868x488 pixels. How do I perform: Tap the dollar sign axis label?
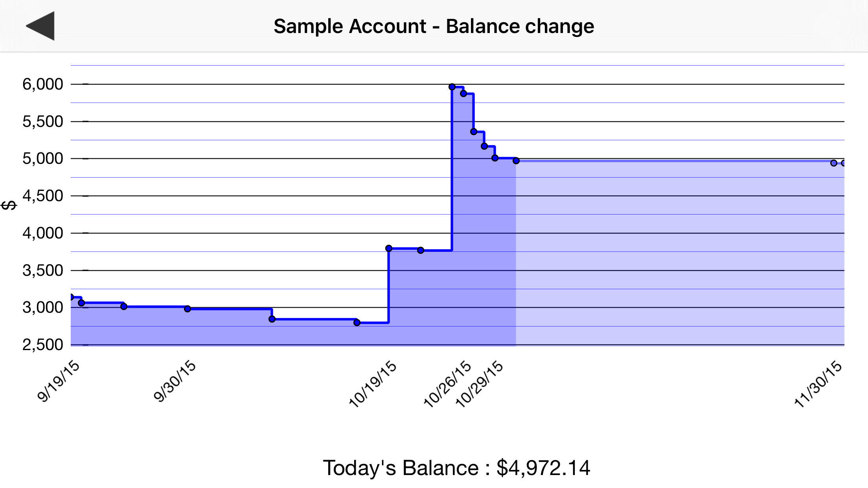(9, 205)
